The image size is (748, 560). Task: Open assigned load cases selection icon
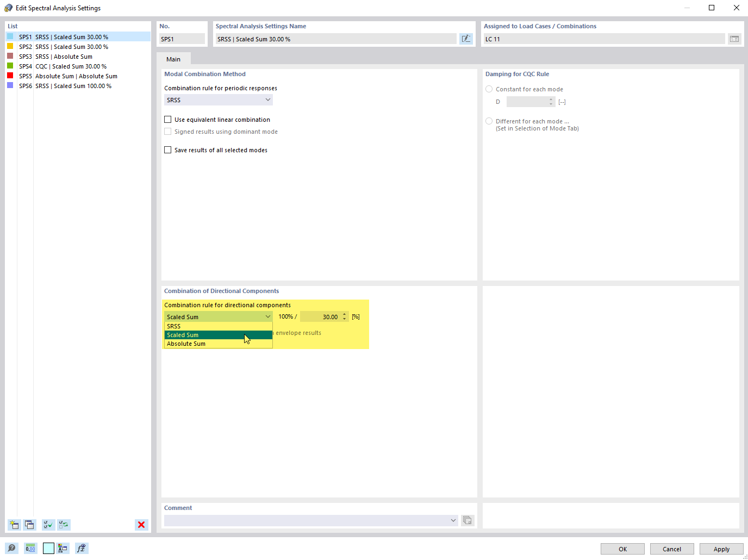734,39
